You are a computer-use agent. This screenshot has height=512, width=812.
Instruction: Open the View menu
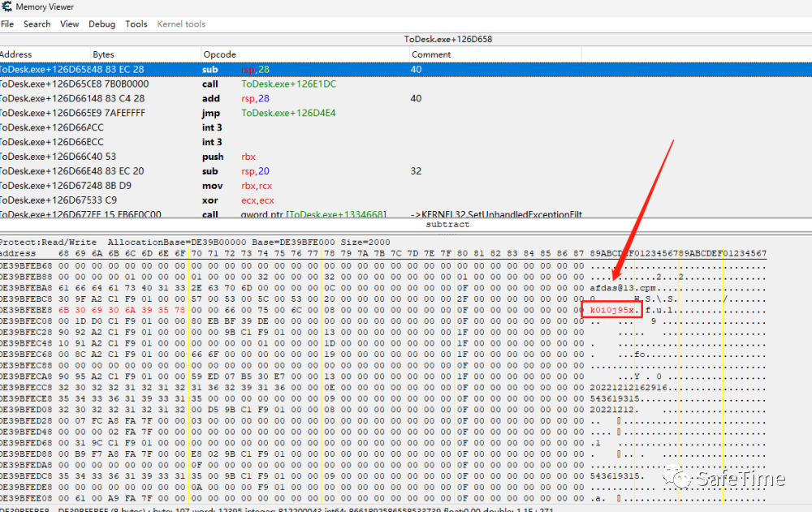tap(69, 24)
